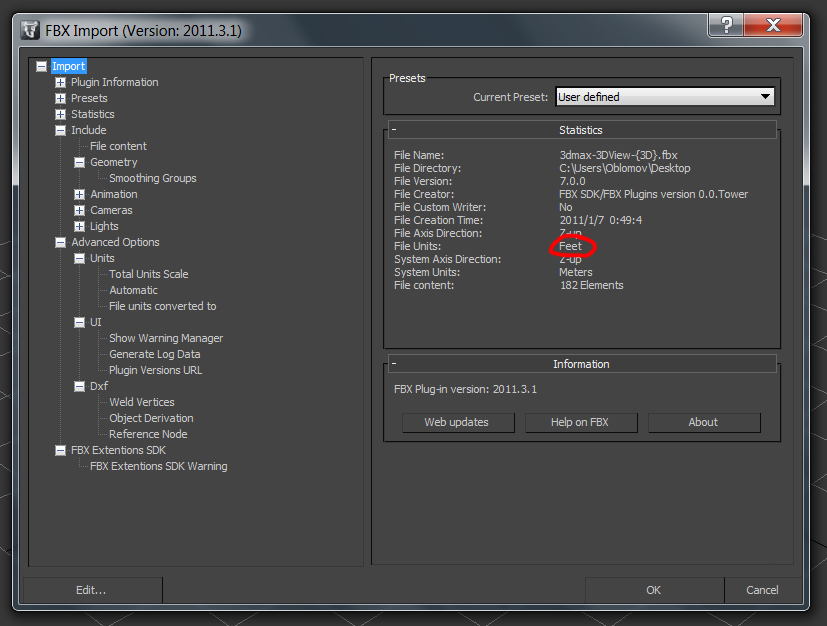827x626 pixels.
Task: Collapse the Units tree node
Action: [80, 258]
